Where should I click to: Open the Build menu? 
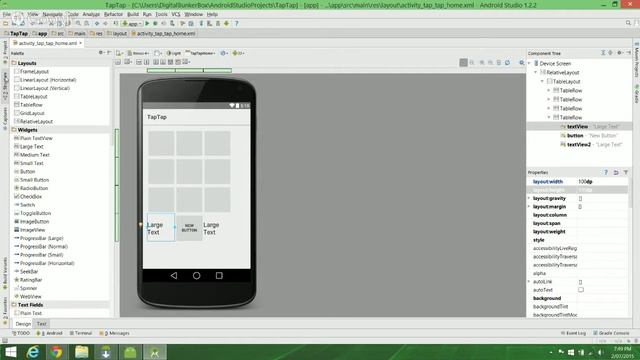click(x=133, y=14)
